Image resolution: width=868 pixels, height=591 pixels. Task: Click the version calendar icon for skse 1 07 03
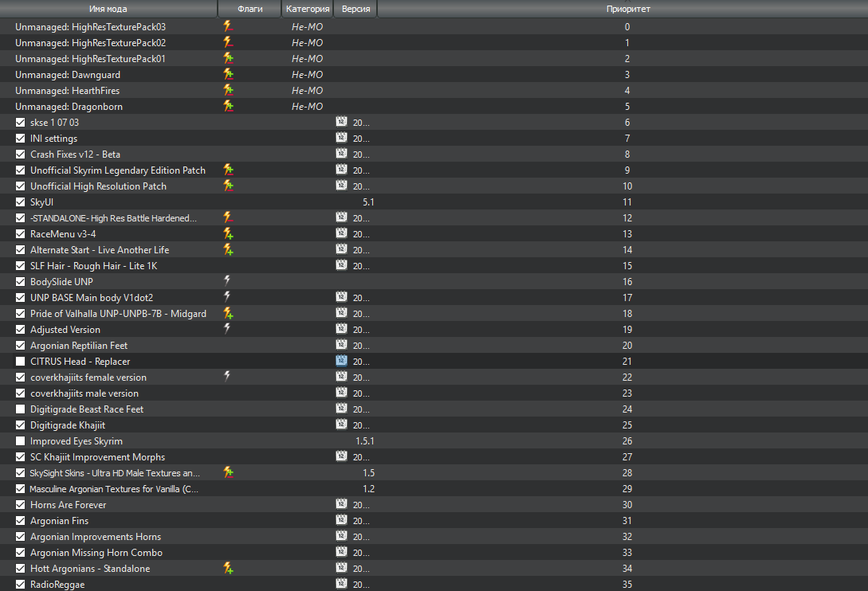(x=342, y=122)
